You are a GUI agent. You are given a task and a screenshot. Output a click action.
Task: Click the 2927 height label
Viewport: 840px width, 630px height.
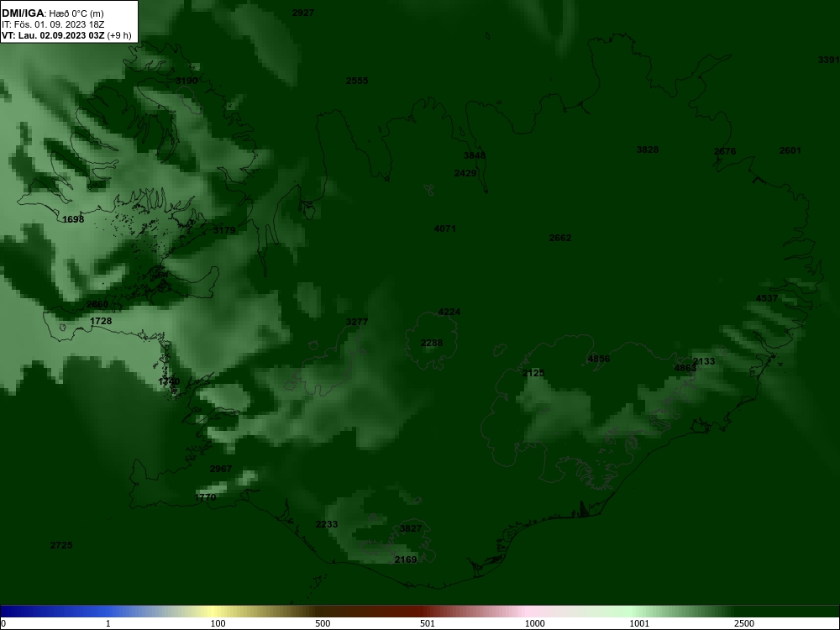tap(303, 13)
